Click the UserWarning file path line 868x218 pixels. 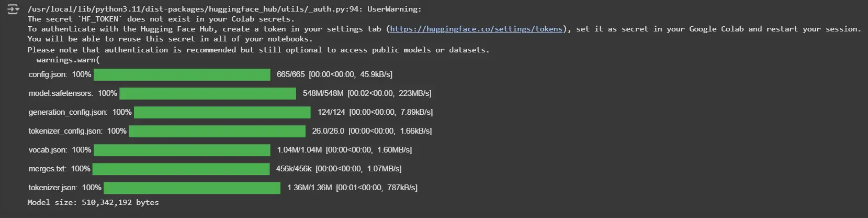[224, 9]
